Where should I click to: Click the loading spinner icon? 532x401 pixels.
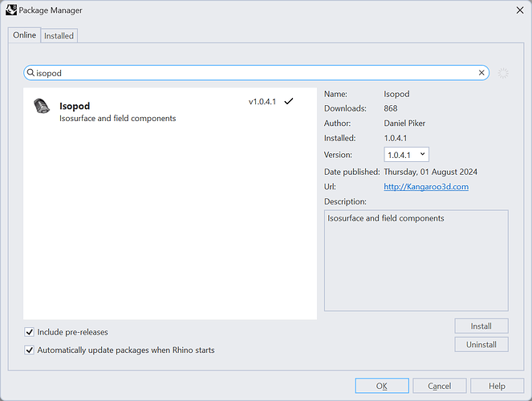pos(504,73)
